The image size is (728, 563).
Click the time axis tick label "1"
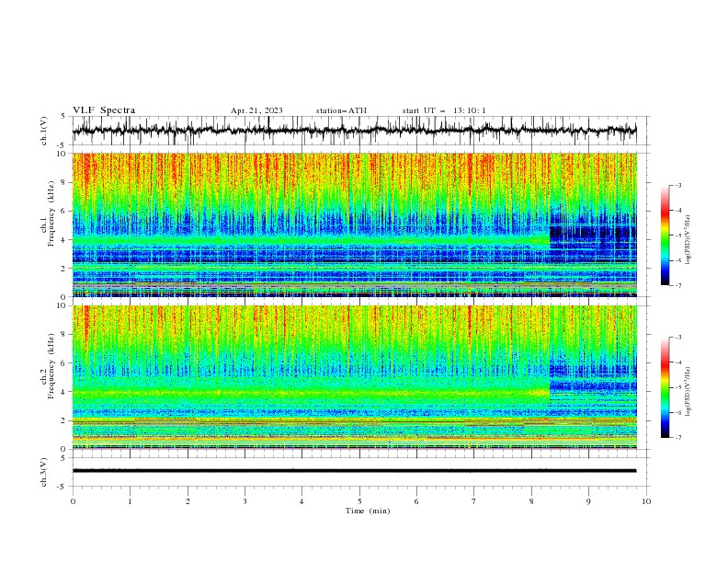click(x=130, y=501)
